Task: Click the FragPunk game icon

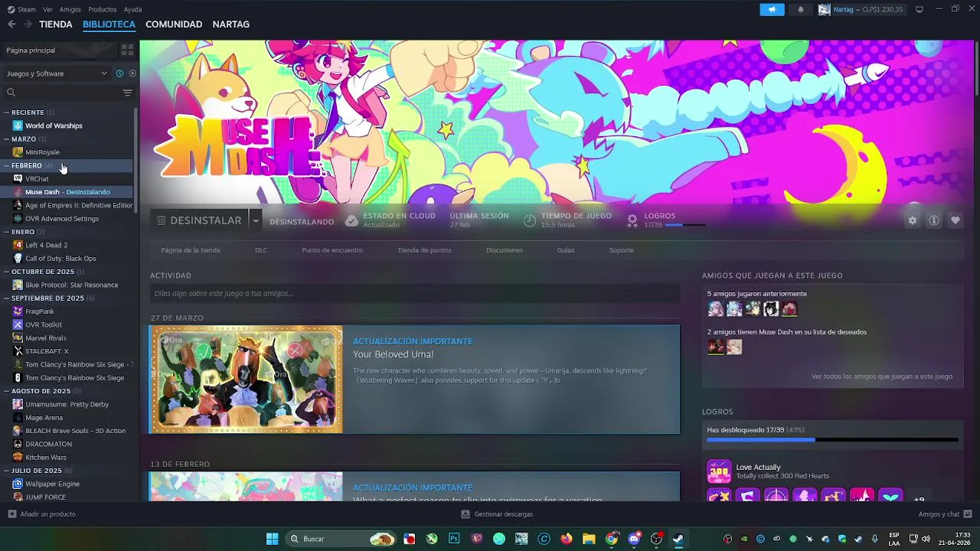Action: click(x=18, y=311)
